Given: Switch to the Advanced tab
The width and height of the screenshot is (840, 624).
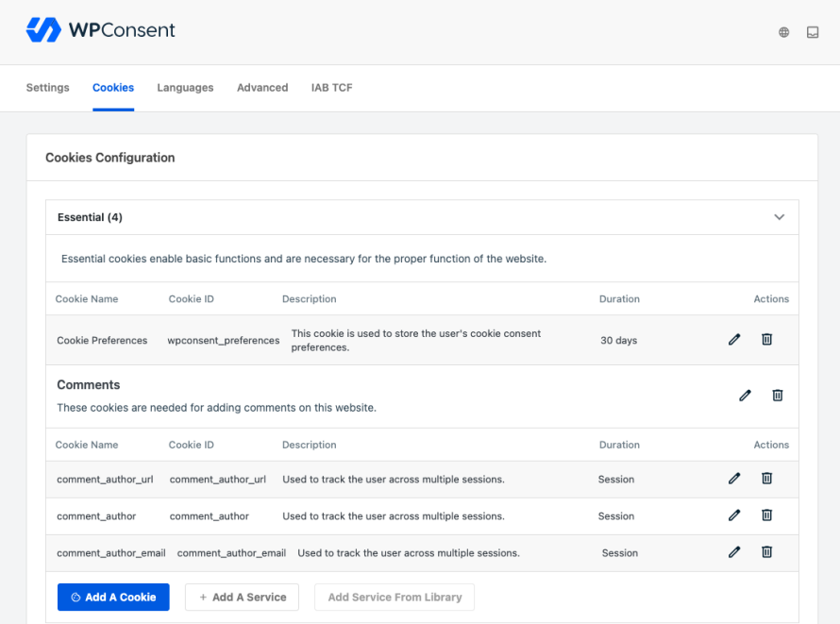Looking at the screenshot, I should pyautogui.click(x=262, y=87).
